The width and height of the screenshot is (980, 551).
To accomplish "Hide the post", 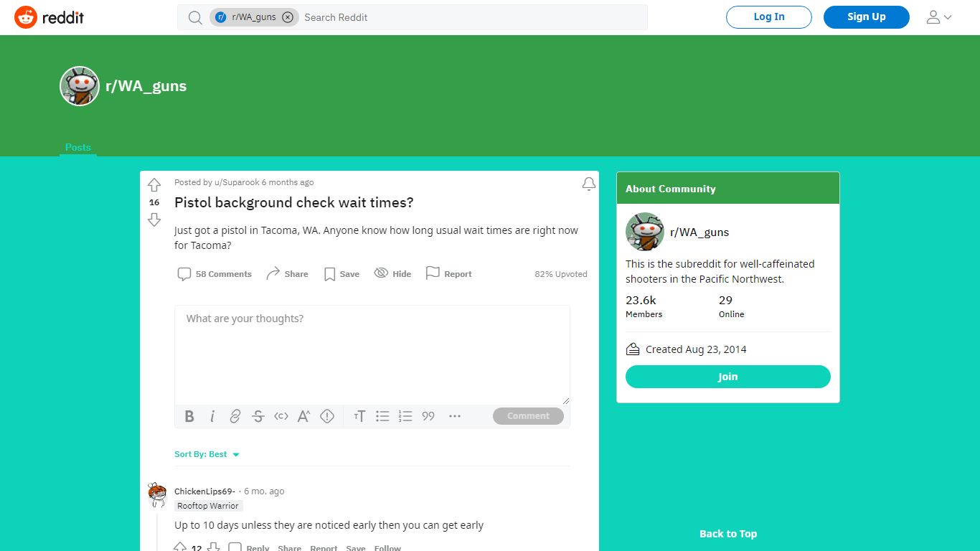I will (x=392, y=274).
